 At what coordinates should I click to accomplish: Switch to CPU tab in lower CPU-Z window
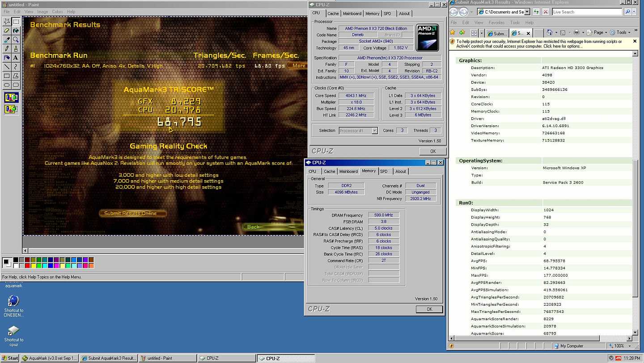coord(312,171)
